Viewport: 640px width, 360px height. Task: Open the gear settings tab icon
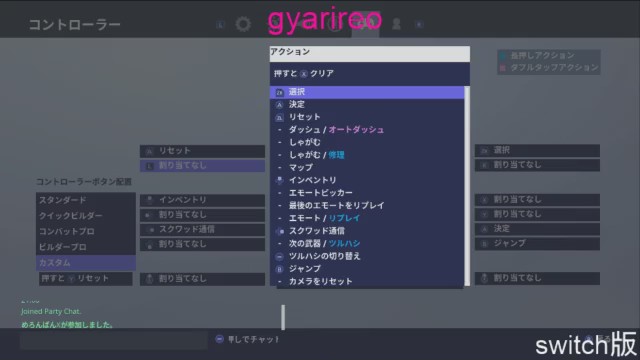click(243, 24)
